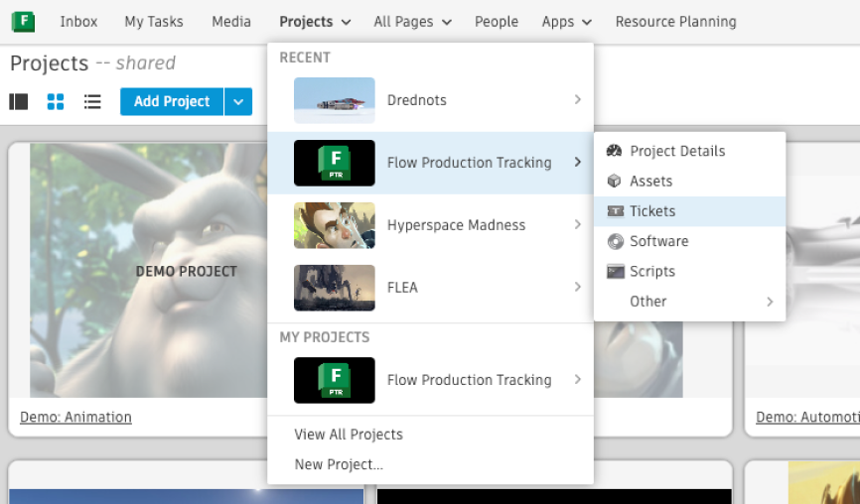Select the FLEA project

431,288
